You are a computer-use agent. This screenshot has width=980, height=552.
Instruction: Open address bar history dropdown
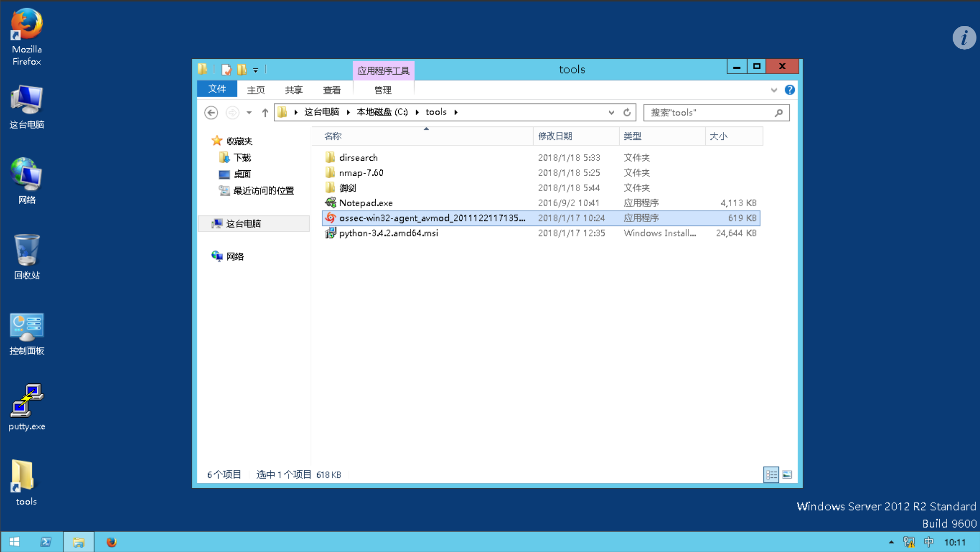pyautogui.click(x=611, y=112)
